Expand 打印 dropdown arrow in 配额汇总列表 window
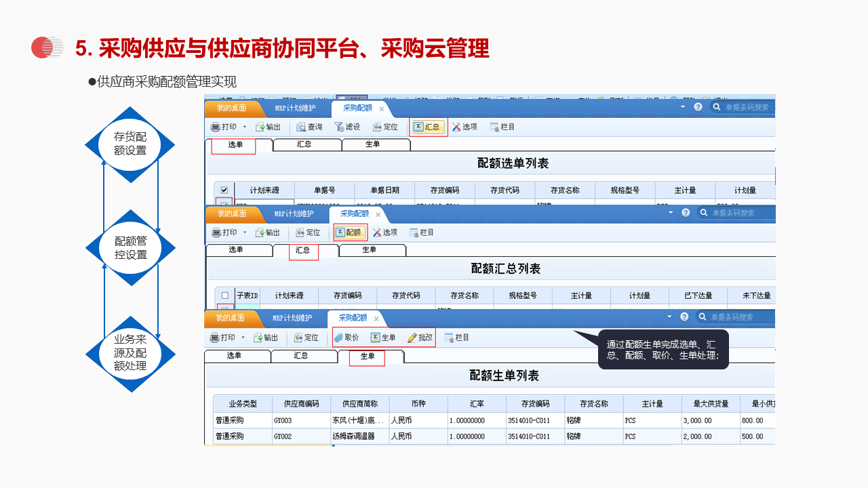868x488 pixels. tap(244, 232)
